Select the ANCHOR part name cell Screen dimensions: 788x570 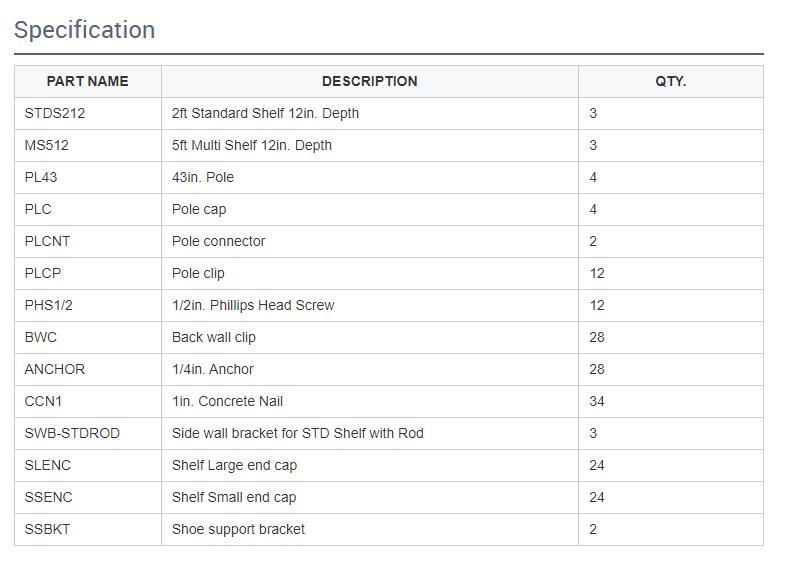(x=88, y=369)
